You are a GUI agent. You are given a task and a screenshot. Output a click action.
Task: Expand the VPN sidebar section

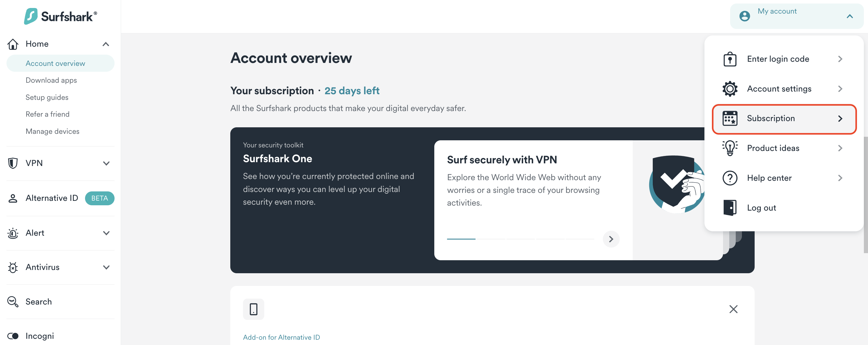point(106,163)
